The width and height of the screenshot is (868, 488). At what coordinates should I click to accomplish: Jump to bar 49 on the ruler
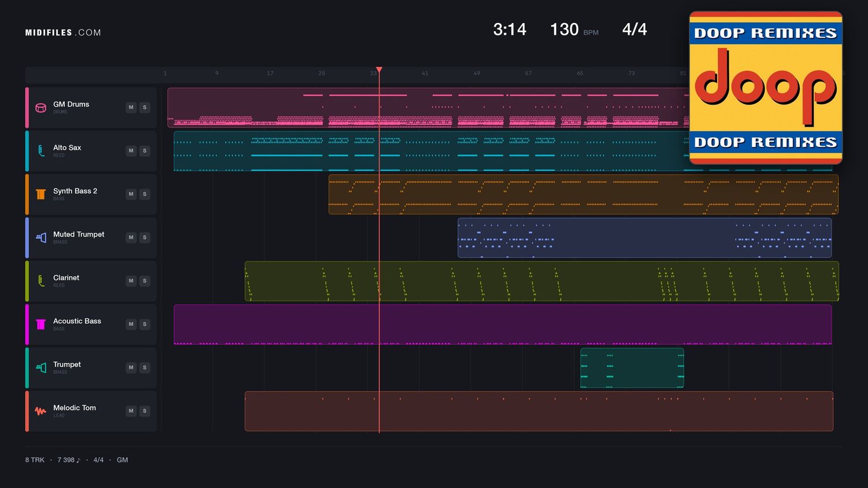click(x=477, y=73)
